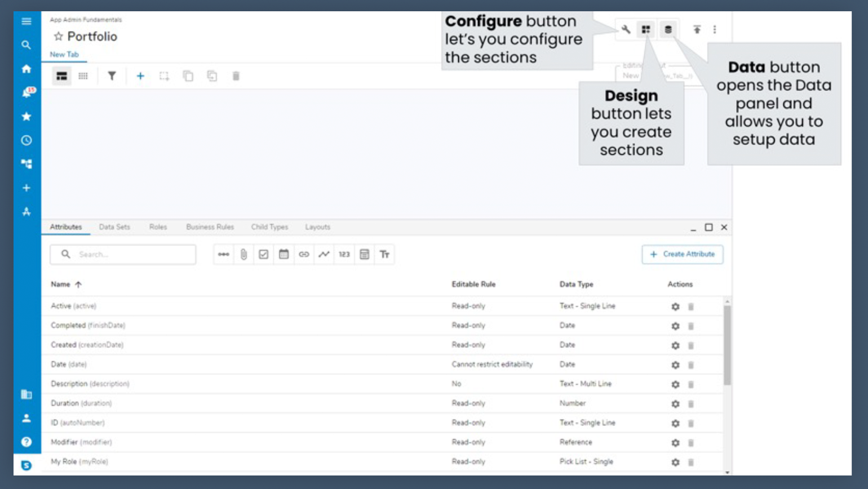Click the blue plus add icon in toolbar
868x489 pixels.
point(140,76)
